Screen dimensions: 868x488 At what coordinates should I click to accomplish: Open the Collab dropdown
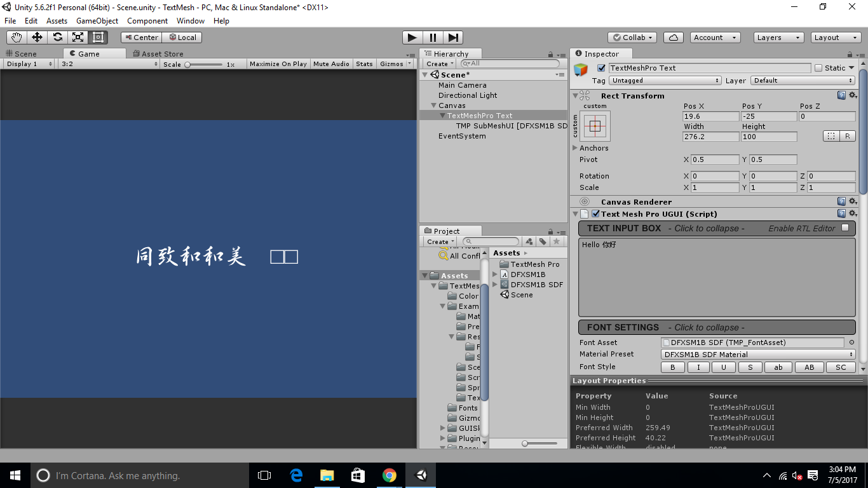(x=632, y=37)
